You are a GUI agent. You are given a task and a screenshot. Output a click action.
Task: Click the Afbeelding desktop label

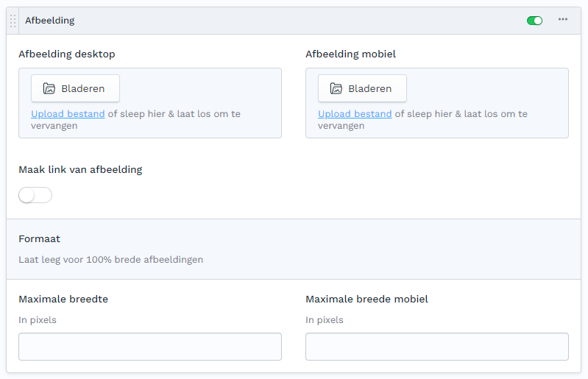[67, 54]
